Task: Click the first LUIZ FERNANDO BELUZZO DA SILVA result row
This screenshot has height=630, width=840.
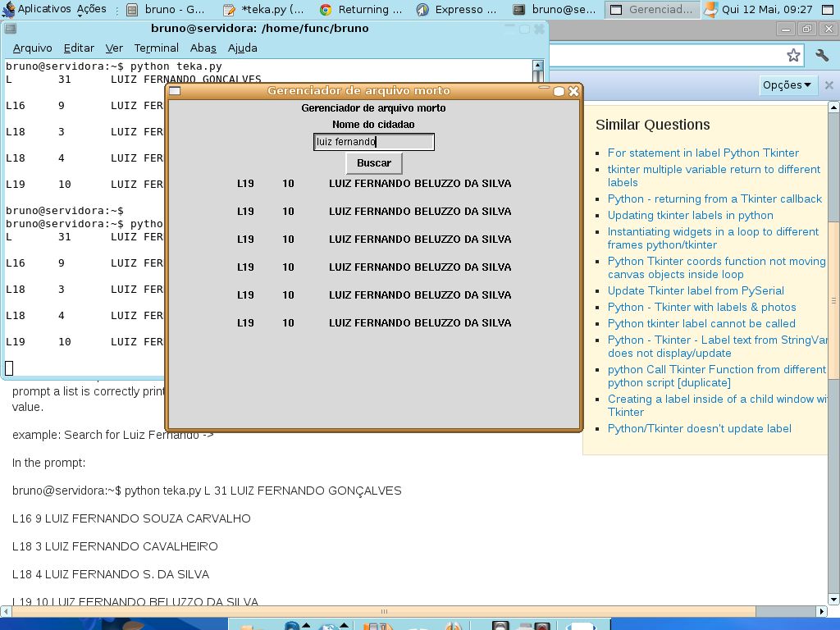Action: 374,184
